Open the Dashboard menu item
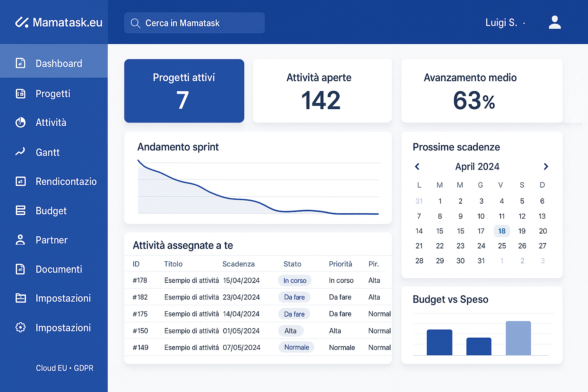Image resolution: width=588 pixels, height=392 pixels. click(x=59, y=64)
